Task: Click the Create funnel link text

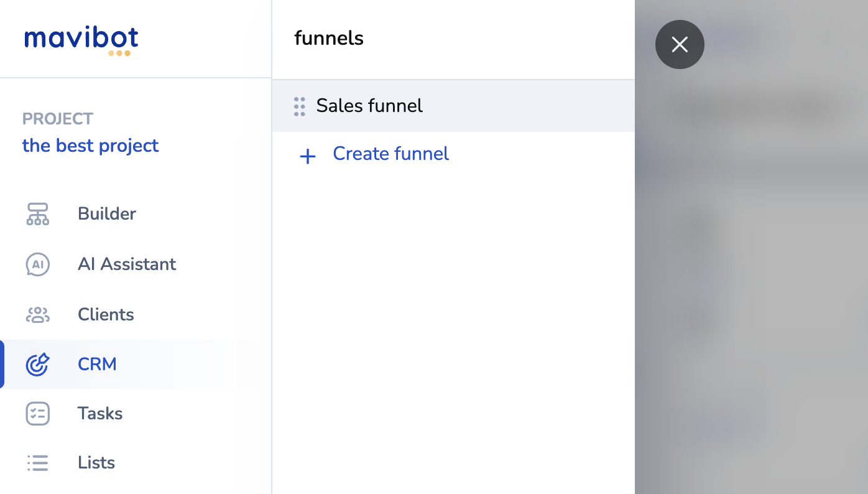Action: [x=390, y=154]
